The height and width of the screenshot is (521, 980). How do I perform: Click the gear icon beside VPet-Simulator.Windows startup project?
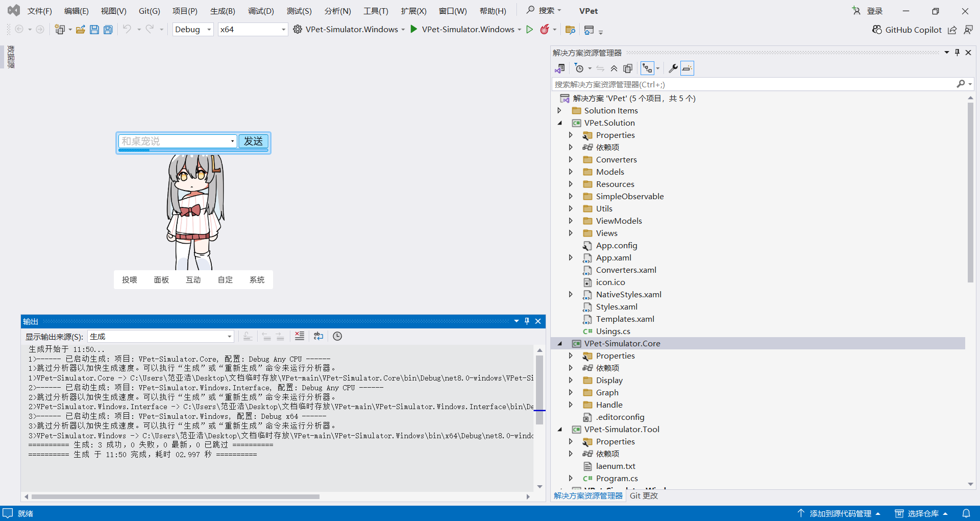[x=298, y=29]
